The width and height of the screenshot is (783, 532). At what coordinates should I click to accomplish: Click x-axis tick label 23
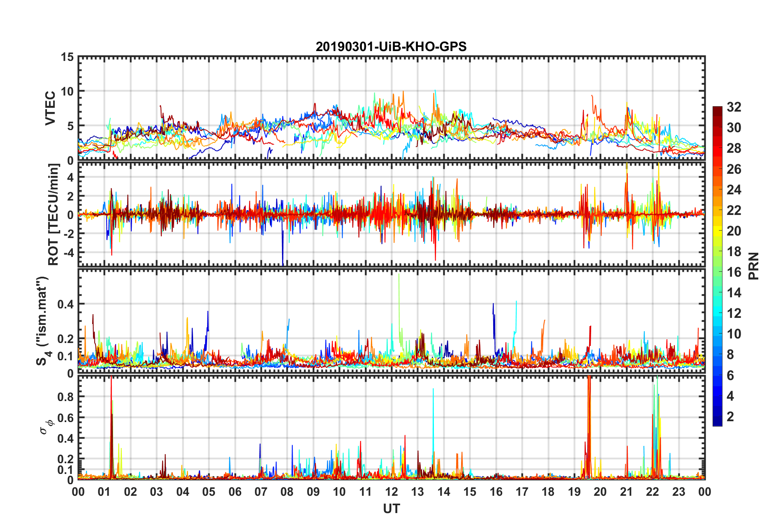coord(678,492)
